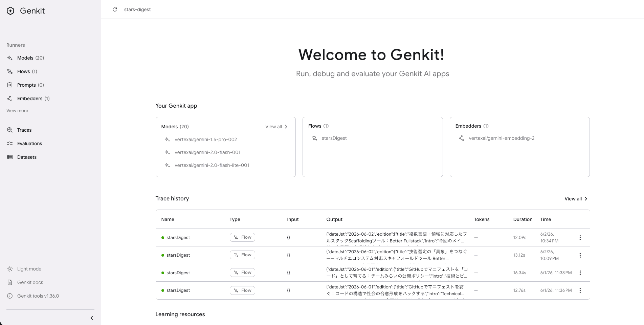Click the Datasets table icon
Image resolution: width=644 pixels, height=325 pixels.
click(10, 157)
